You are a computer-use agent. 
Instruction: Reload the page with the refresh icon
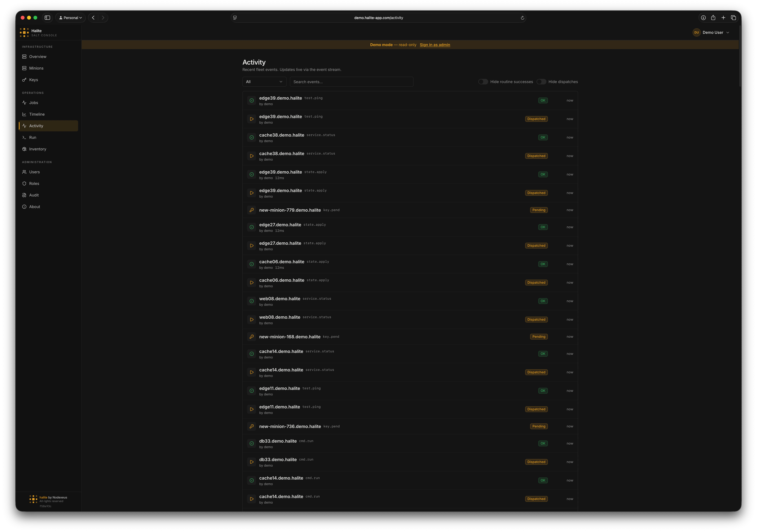[522, 18]
